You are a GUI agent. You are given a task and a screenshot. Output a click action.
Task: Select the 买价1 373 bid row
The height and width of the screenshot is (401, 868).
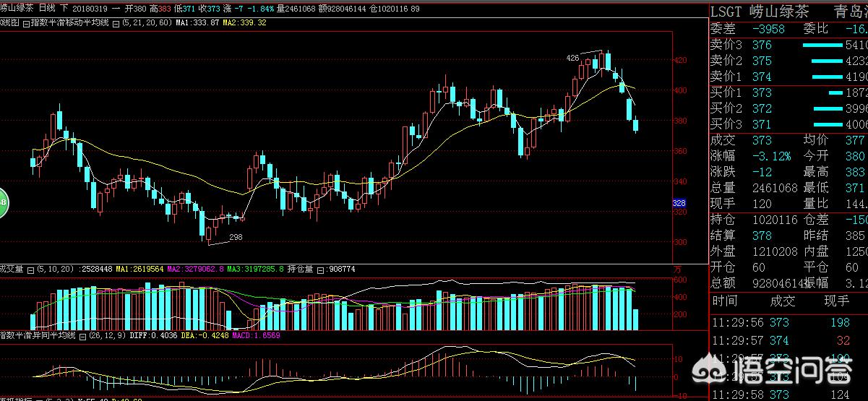(788, 92)
